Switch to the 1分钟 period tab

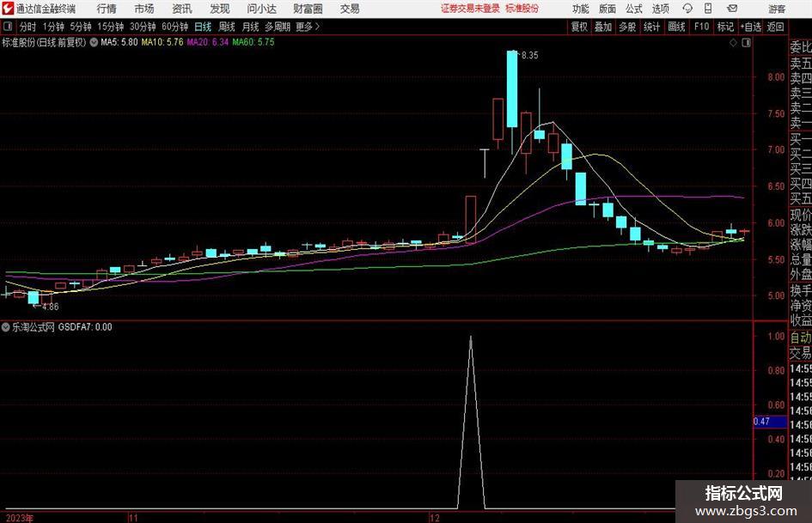[53, 27]
